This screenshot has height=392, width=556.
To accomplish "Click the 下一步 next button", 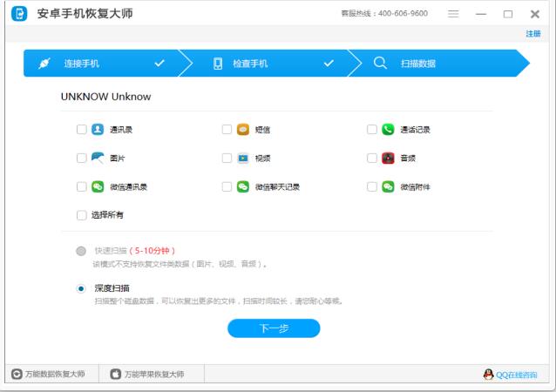I will coord(274,328).
